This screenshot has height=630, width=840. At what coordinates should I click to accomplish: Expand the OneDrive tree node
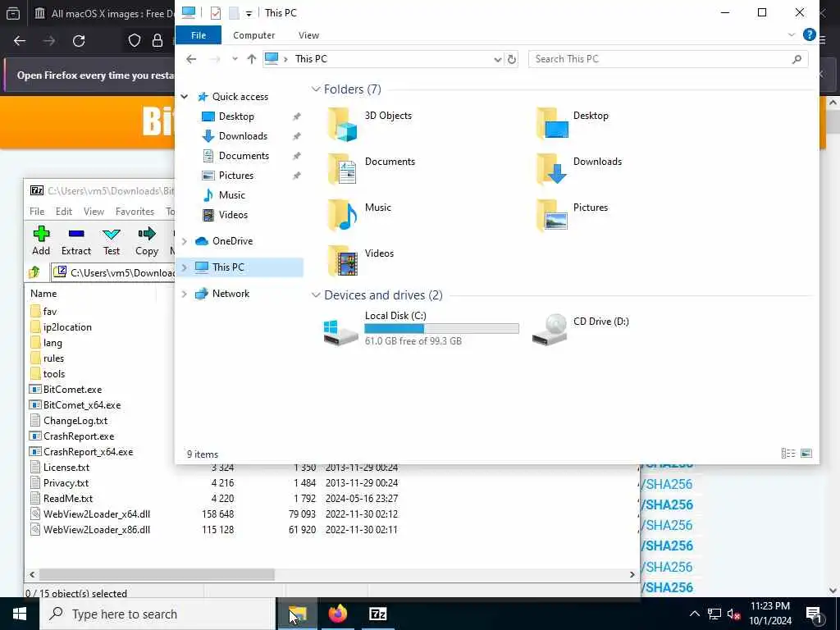click(x=185, y=241)
